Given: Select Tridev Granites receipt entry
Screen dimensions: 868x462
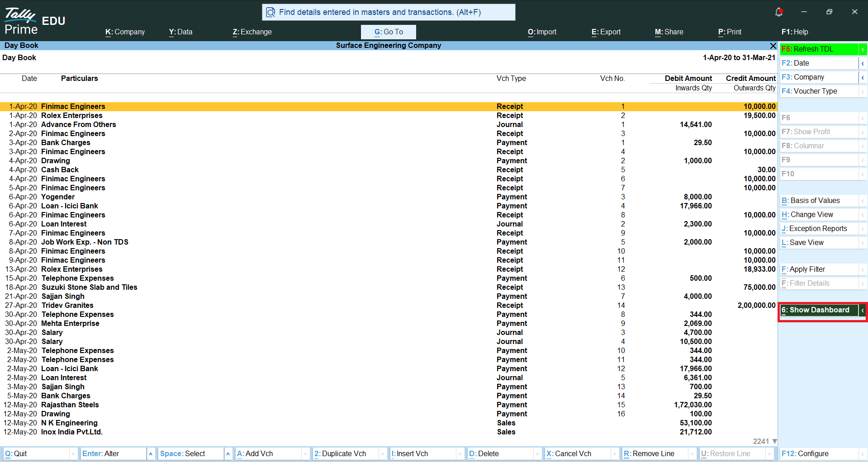Looking at the screenshot, I should (x=389, y=306).
